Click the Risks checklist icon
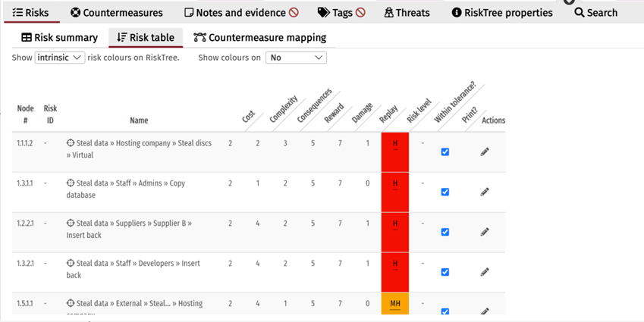This screenshot has width=644, height=322. [x=17, y=13]
